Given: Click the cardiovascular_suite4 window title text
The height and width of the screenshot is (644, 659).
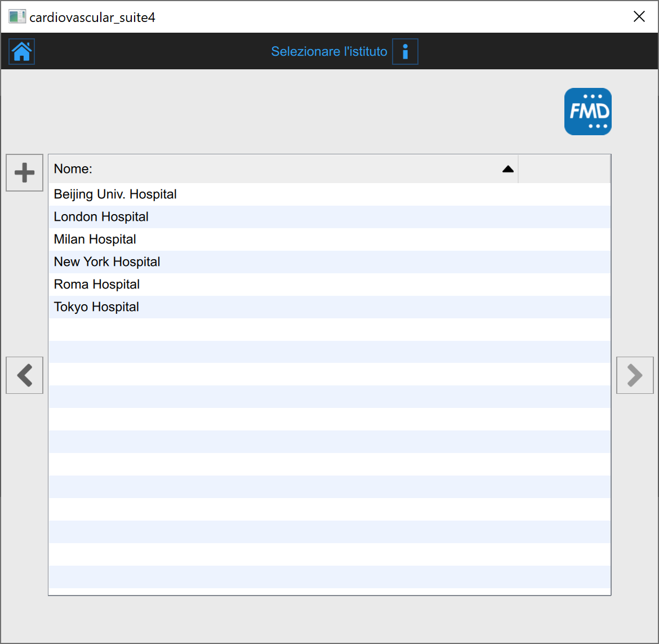Looking at the screenshot, I should tap(92, 17).
